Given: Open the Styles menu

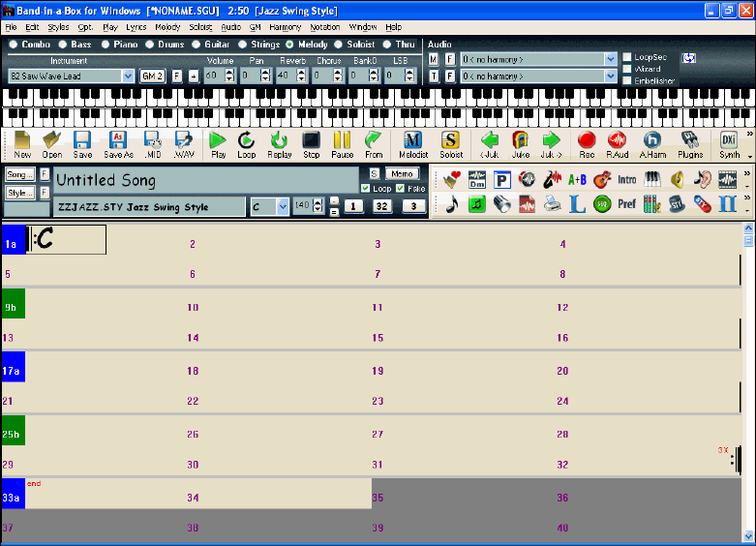Looking at the screenshot, I should tap(58, 27).
